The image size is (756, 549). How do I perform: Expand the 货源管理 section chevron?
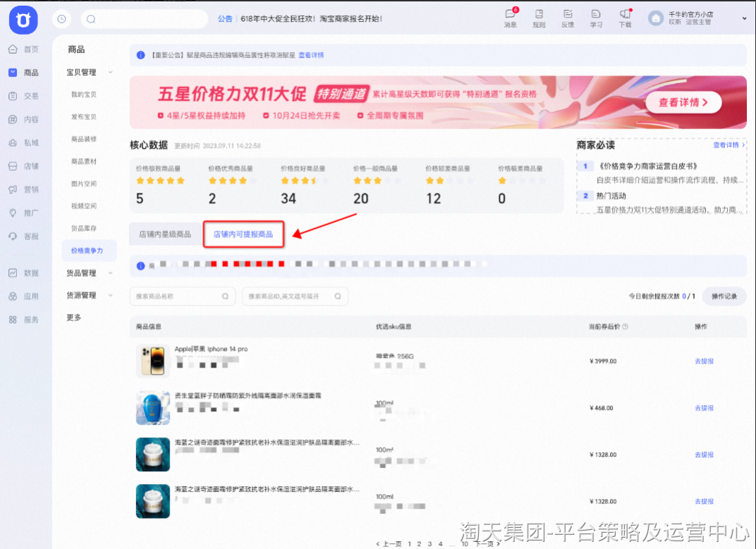pyautogui.click(x=111, y=295)
